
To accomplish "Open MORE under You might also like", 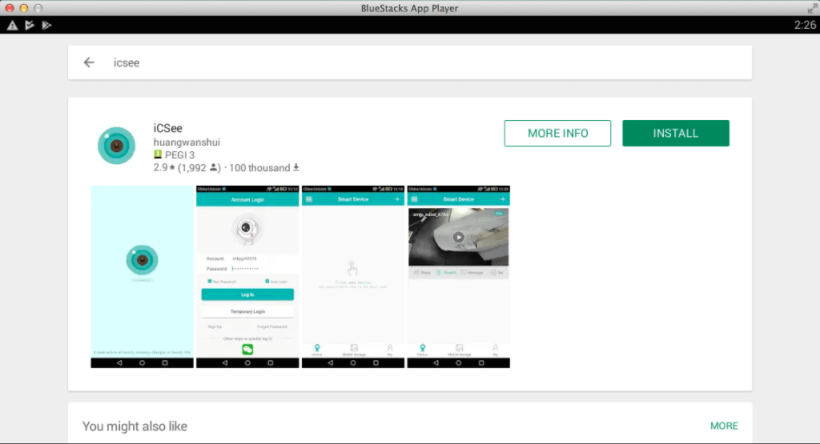I will click(x=724, y=426).
